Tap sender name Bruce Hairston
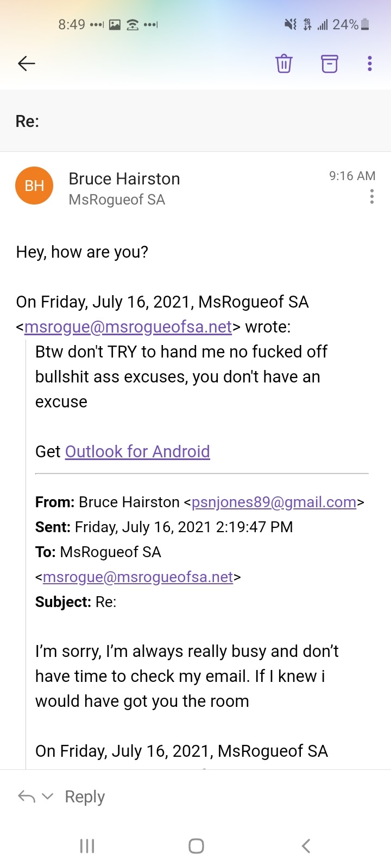 coord(124,179)
